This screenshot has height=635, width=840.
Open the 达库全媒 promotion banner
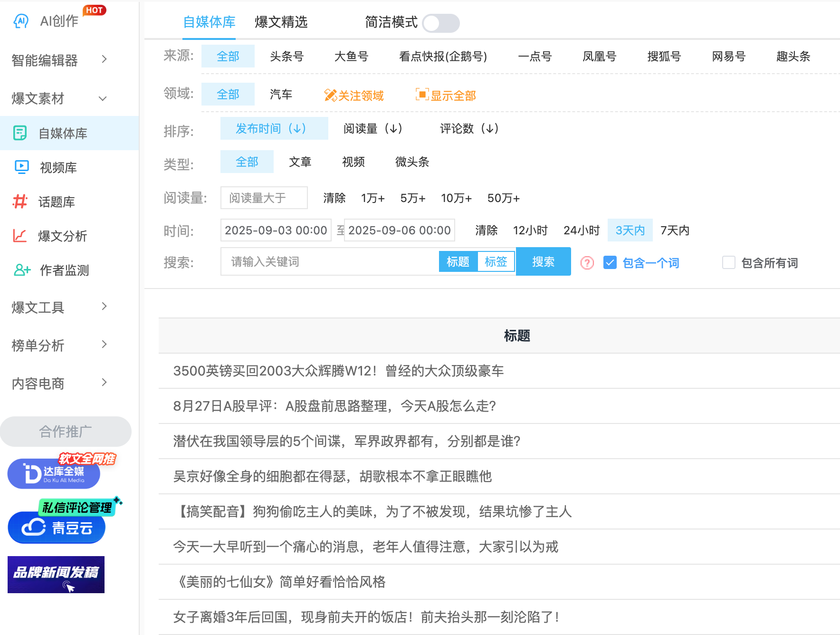(x=62, y=471)
